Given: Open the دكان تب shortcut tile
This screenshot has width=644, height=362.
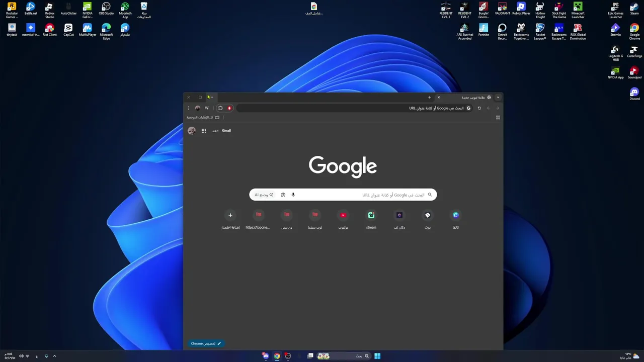Looking at the screenshot, I should click(399, 219).
